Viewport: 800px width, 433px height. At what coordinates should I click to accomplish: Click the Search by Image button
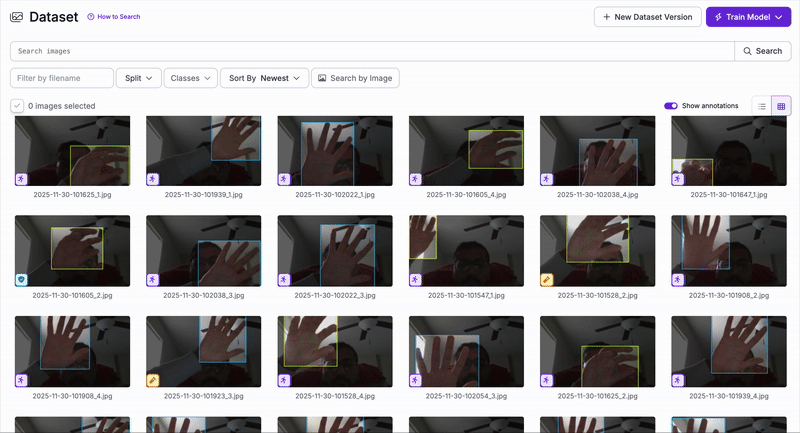(355, 78)
